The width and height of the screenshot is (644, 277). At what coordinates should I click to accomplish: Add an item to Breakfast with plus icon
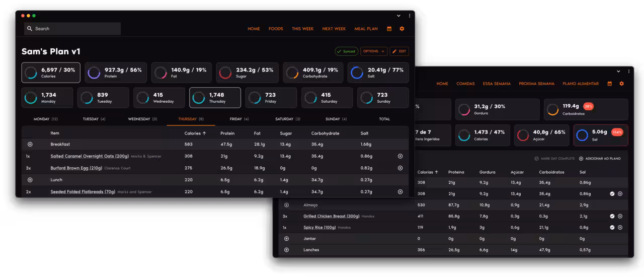click(x=30, y=144)
